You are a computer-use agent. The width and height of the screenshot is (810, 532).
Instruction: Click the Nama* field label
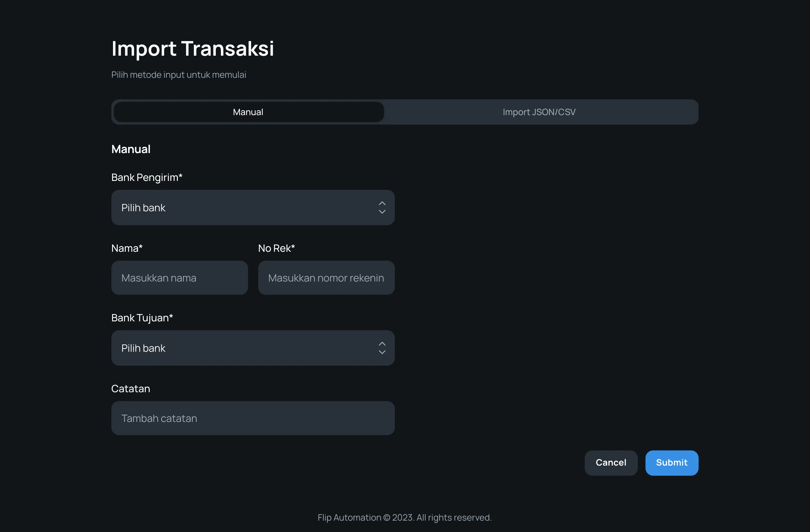(126, 248)
